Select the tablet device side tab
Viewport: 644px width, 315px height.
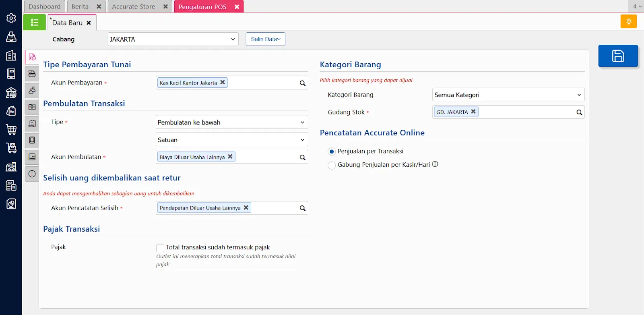32,140
